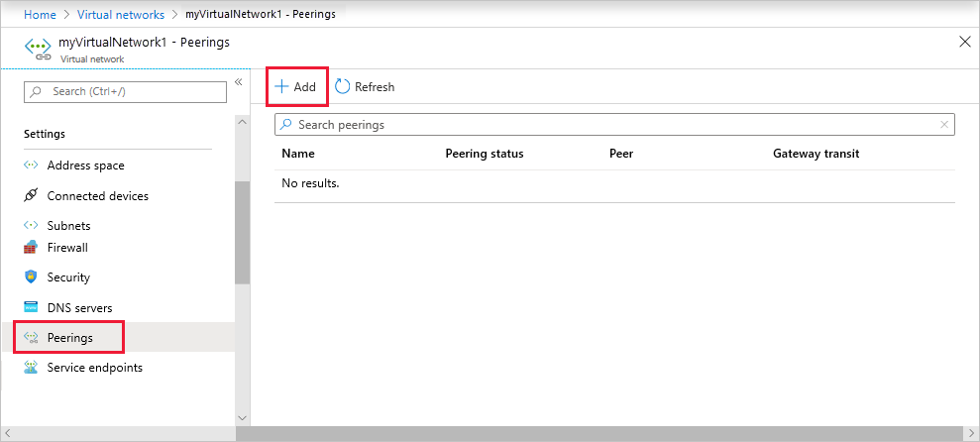Screen dimensions: 980x442
Task: Collapse the sidebar with double chevron
Action: (238, 82)
